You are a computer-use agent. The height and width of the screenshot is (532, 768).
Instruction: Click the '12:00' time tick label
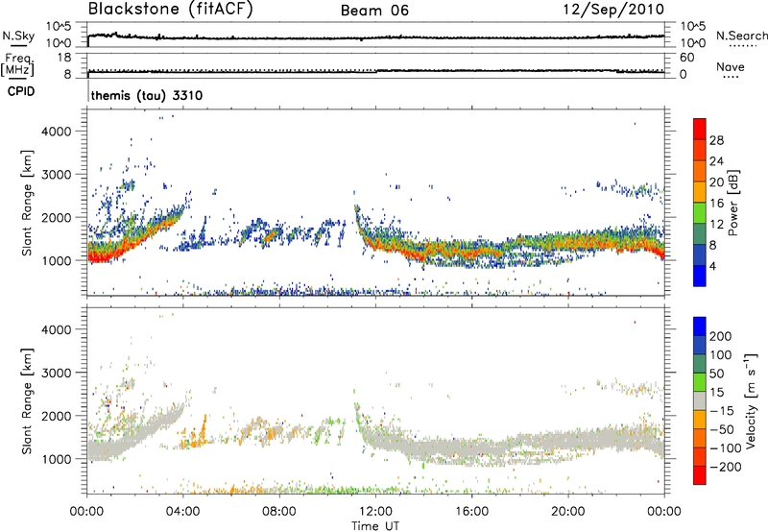375,512
